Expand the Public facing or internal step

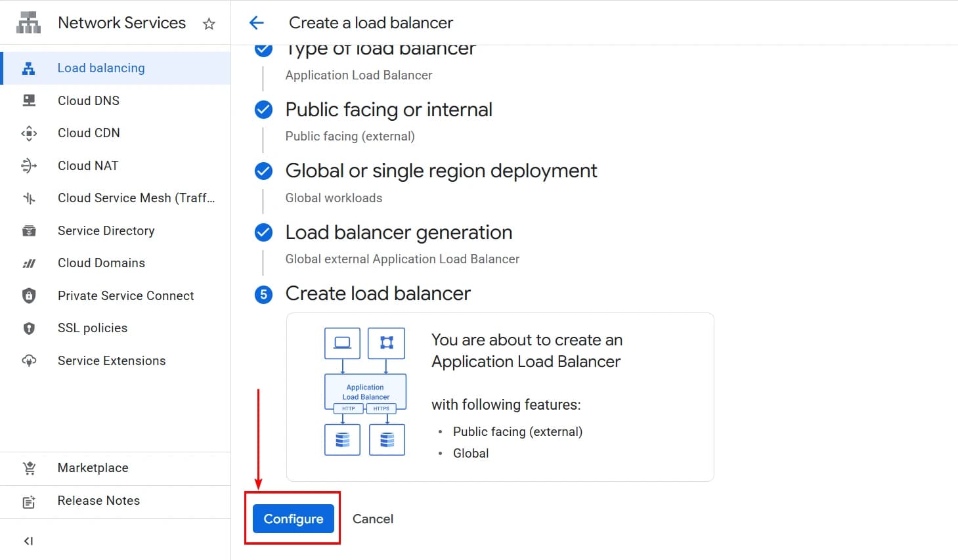pyautogui.click(x=389, y=110)
